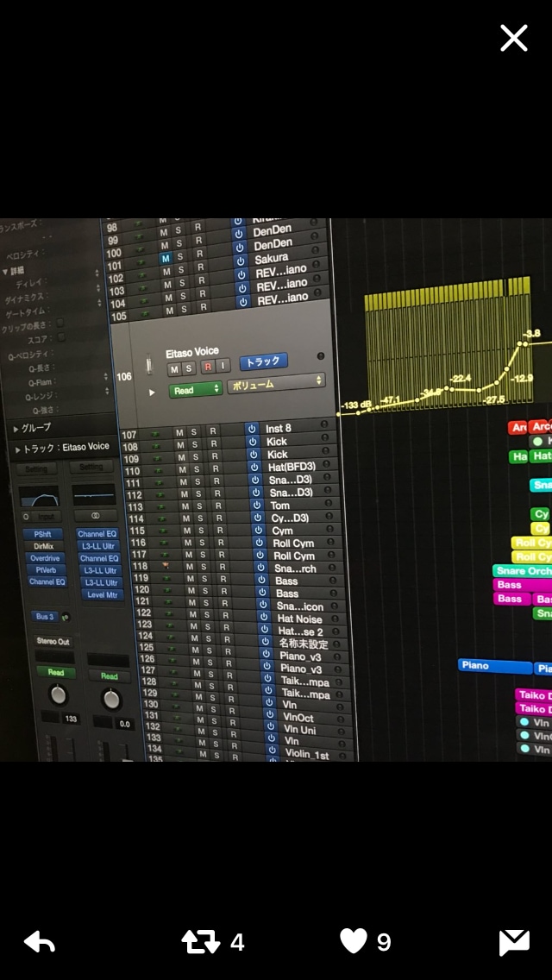Click Read button below Stereo Out slot
This screenshot has width=552, height=980.
[x=56, y=673]
